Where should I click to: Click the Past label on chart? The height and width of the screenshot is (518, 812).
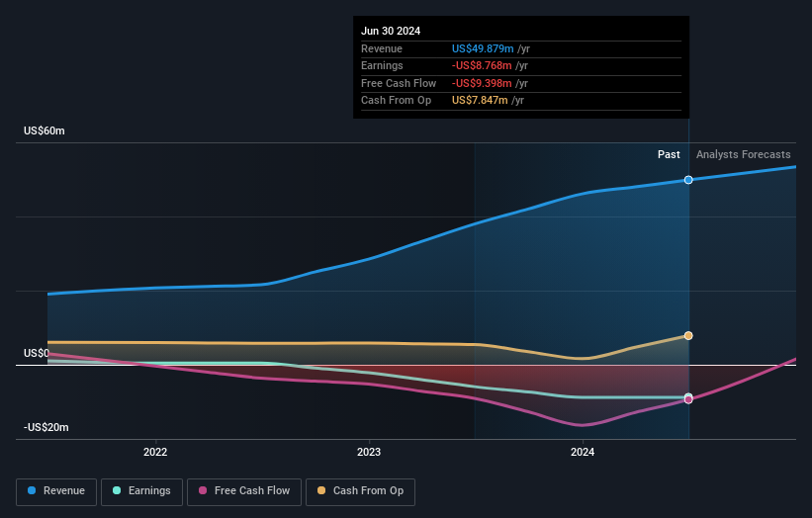(669, 155)
